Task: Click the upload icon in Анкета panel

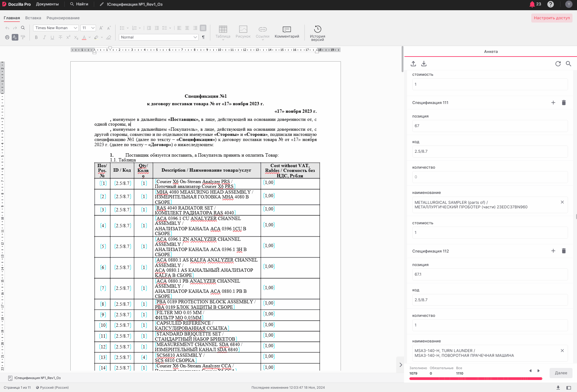Action: click(x=413, y=64)
